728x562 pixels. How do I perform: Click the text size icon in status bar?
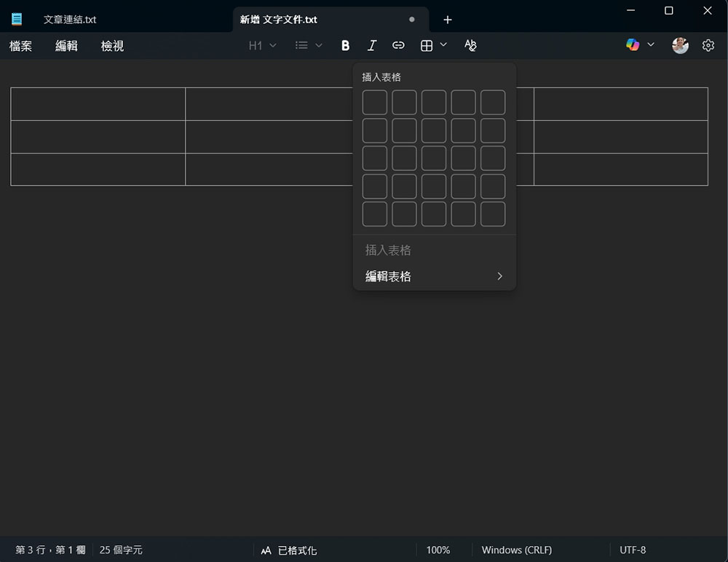266,550
